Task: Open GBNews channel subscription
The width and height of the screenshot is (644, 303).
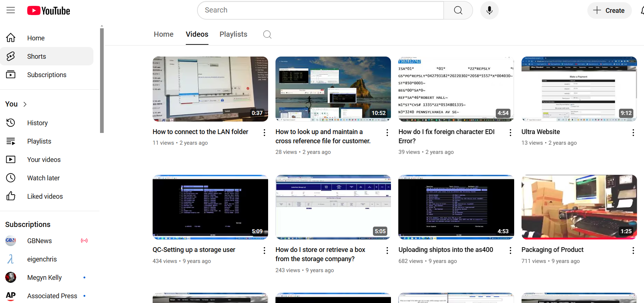Action: pyautogui.click(x=39, y=241)
